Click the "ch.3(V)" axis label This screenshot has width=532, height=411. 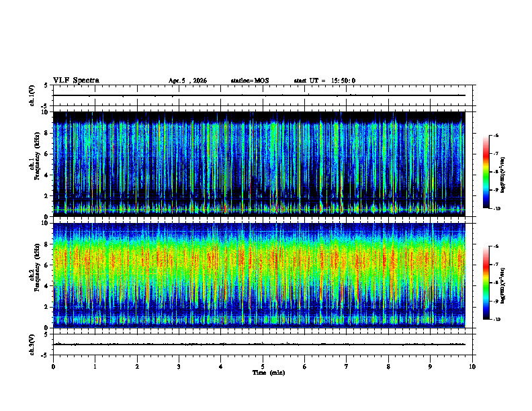pyautogui.click(x=32, y=345)
